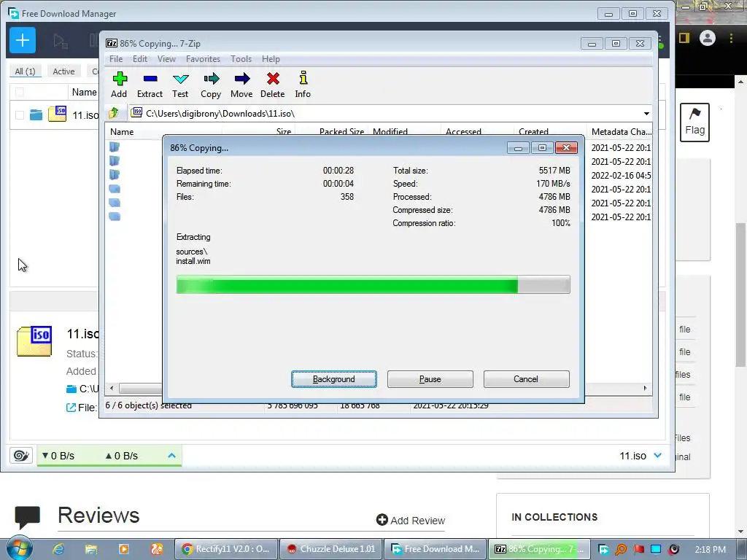Click the 2:18 PM clock in system tray
Viewport: 747px width, 560px height.
pos(711,550)
